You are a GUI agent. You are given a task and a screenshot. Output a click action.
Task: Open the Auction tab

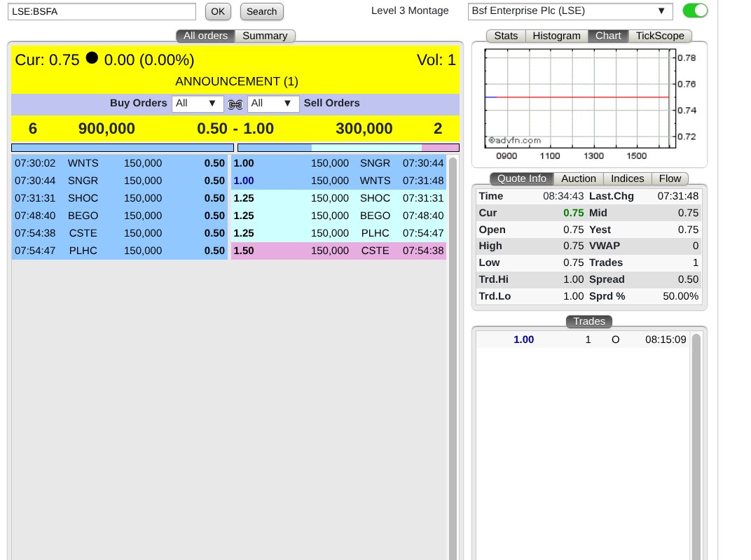click(579, 178)
